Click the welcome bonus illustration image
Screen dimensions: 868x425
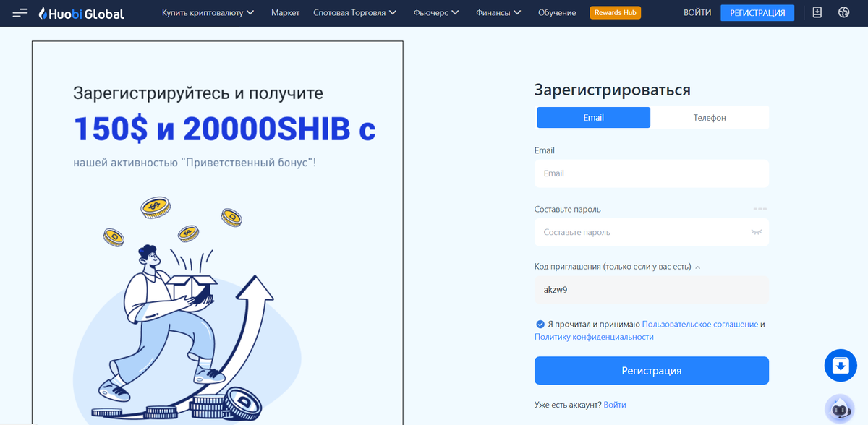(188, 311)
